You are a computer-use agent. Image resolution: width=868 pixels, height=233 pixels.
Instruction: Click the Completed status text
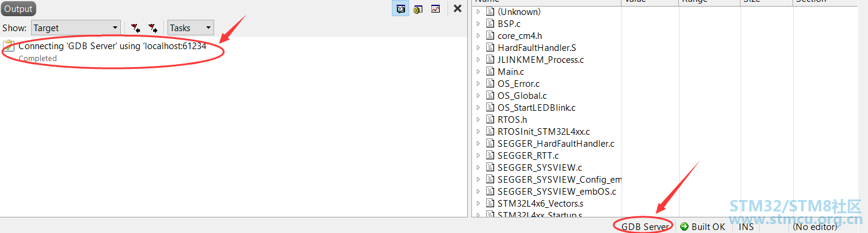click(x=38, y=58)
